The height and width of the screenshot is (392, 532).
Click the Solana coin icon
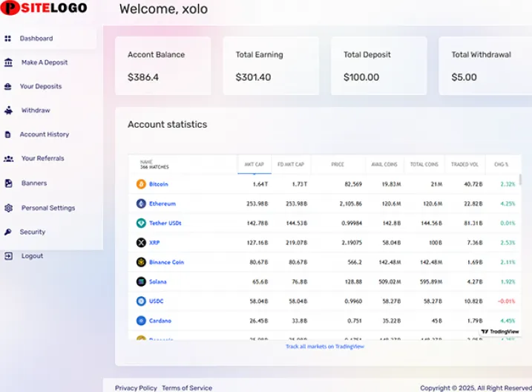141,281
